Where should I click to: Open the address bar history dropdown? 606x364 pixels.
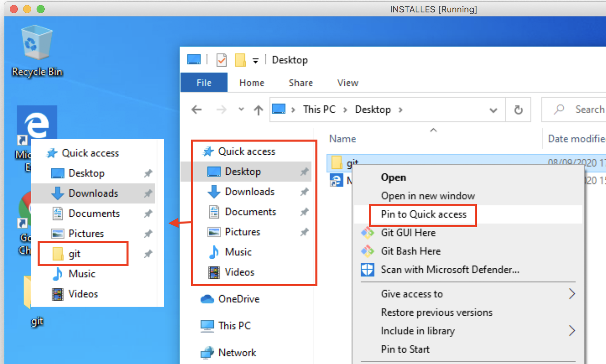tap(493, 110)
